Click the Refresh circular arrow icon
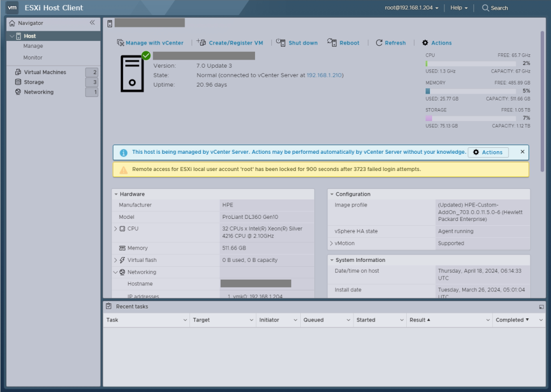Image resolution: width=551 pixels, height=392 pixels. click(379, 42)
